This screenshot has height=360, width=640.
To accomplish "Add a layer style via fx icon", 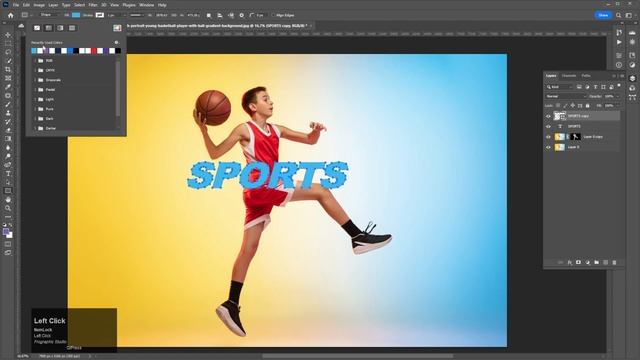I will point(569,262).
